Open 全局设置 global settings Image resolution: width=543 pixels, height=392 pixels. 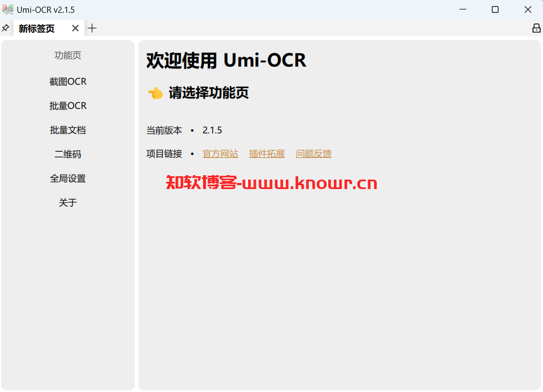(68, 178)
